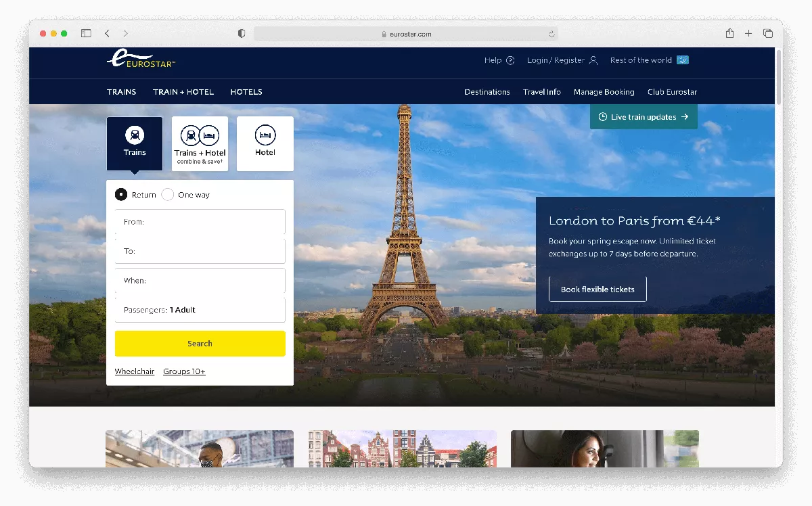
Task: Click the Login / Register user icon
Action: (x=593, y=60)
